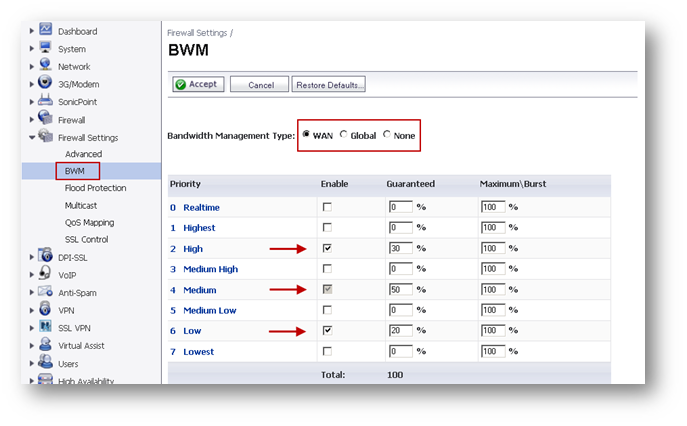Click the Network globe icon
The height and width of the screenshot is (426, 687).
[46, 64]
